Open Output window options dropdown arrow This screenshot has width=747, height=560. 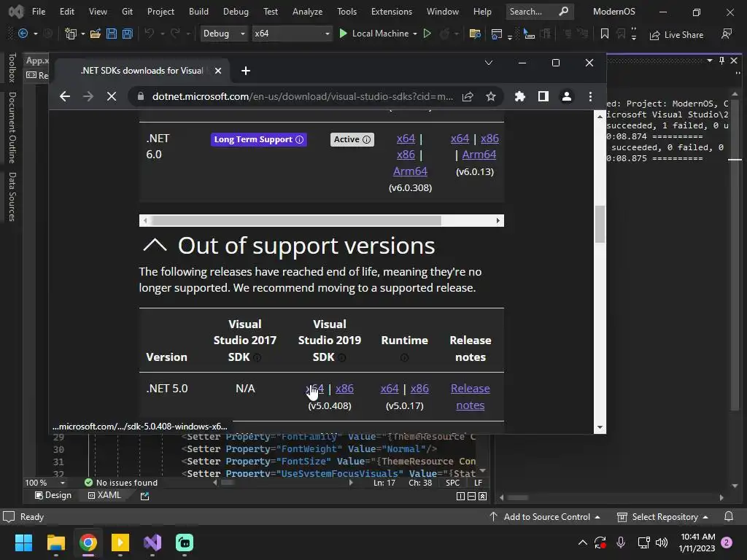coord(710,61)
